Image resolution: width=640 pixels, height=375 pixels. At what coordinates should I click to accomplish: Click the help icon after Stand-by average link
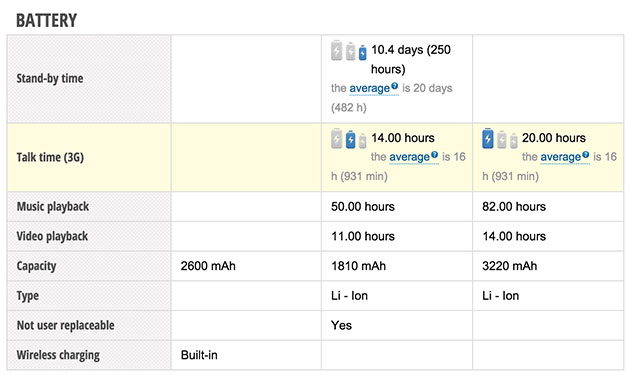pyautogui.click(x=394, y=86)
